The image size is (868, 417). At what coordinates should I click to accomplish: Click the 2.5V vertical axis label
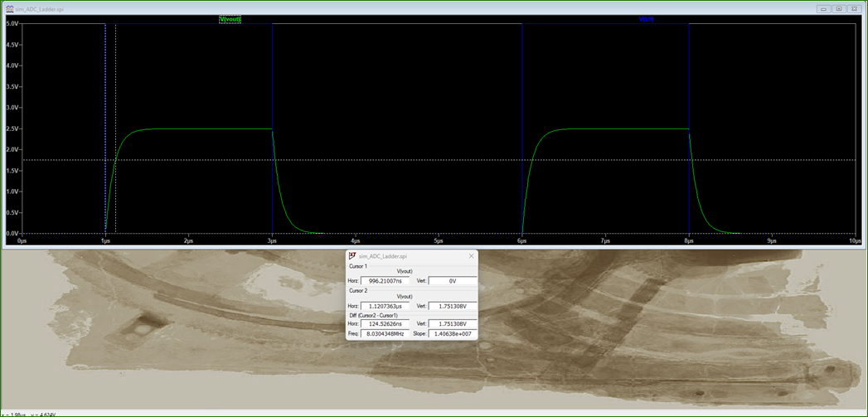(x=11, y=128)
